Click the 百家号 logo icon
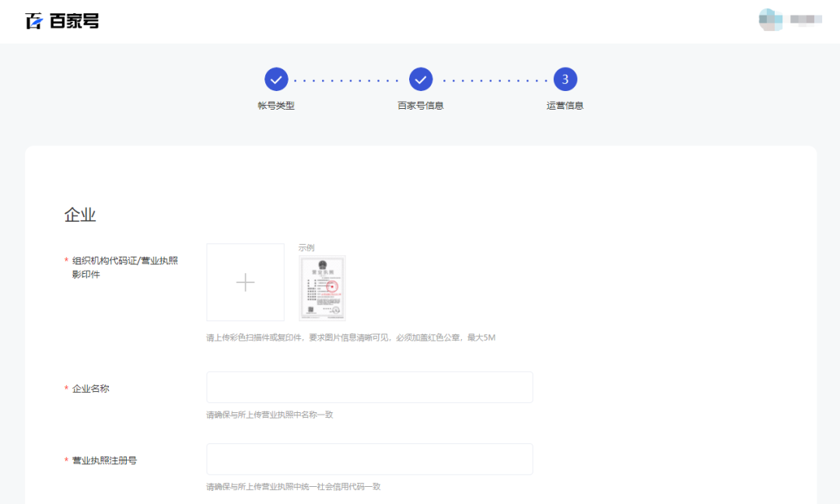The width and height of the screenshot is (840, 504). click(x=33, y=20)
